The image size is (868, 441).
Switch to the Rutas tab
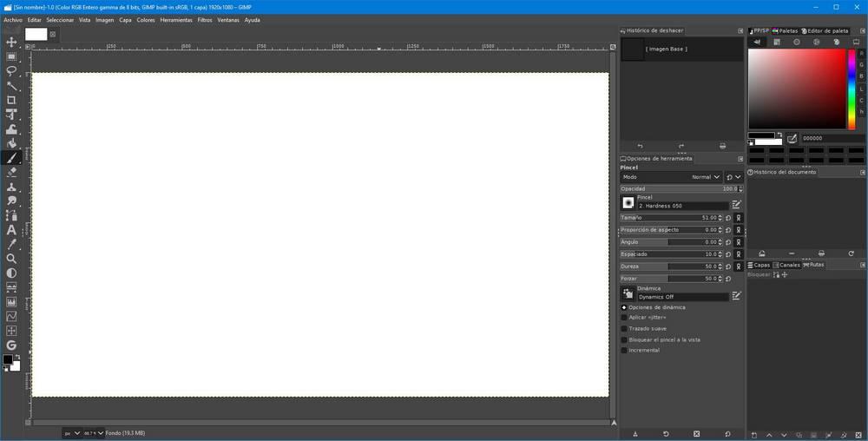pos(814,265)
